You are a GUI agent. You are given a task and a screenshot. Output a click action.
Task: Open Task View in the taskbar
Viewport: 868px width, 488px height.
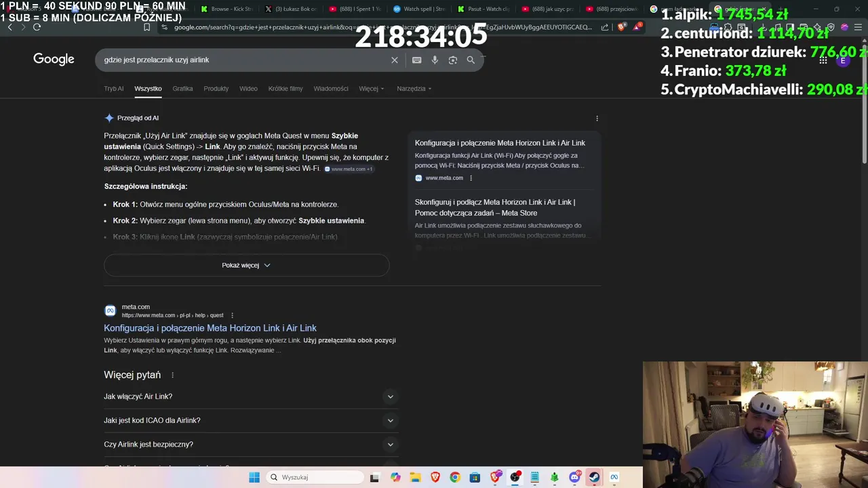point(374,477)
